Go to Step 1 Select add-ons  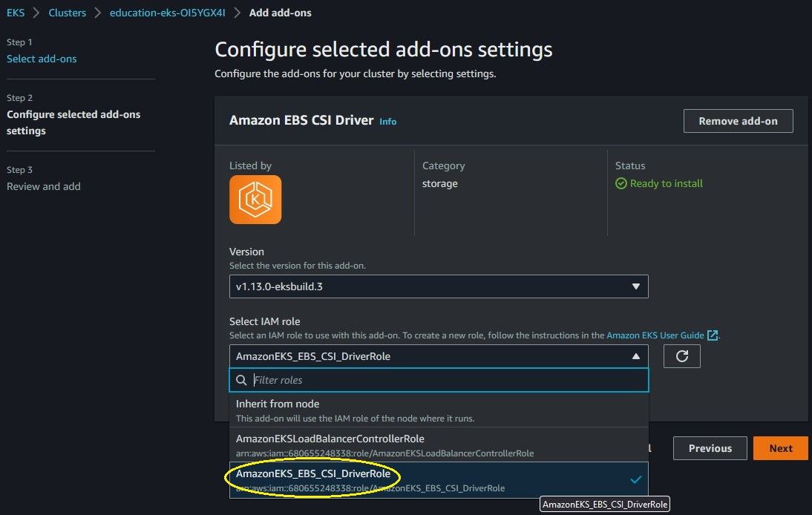pyautogui.click(x=42, y=59)
